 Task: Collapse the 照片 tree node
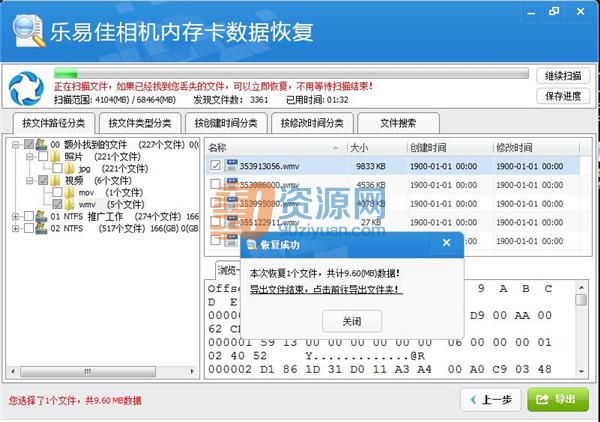[x=30, y=156]
